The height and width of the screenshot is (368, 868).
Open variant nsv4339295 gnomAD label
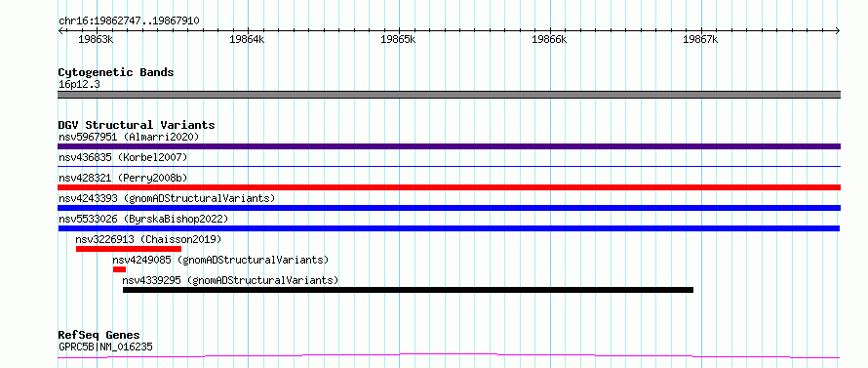[x=230, y=280]
